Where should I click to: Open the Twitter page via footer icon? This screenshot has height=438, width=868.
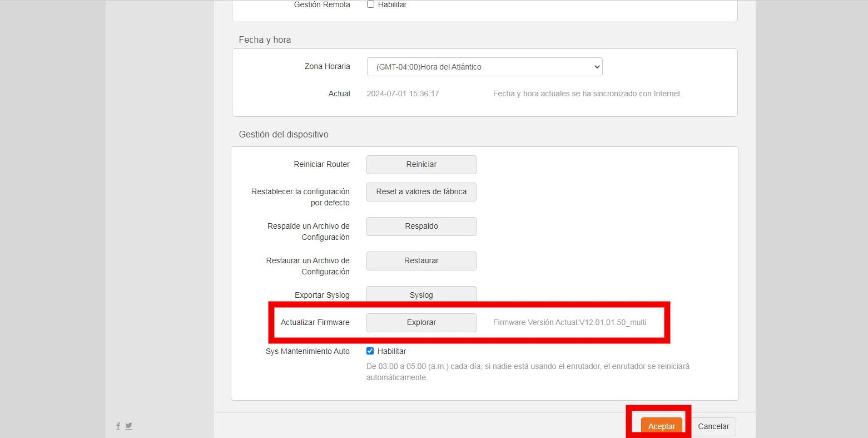pos(128,425)
